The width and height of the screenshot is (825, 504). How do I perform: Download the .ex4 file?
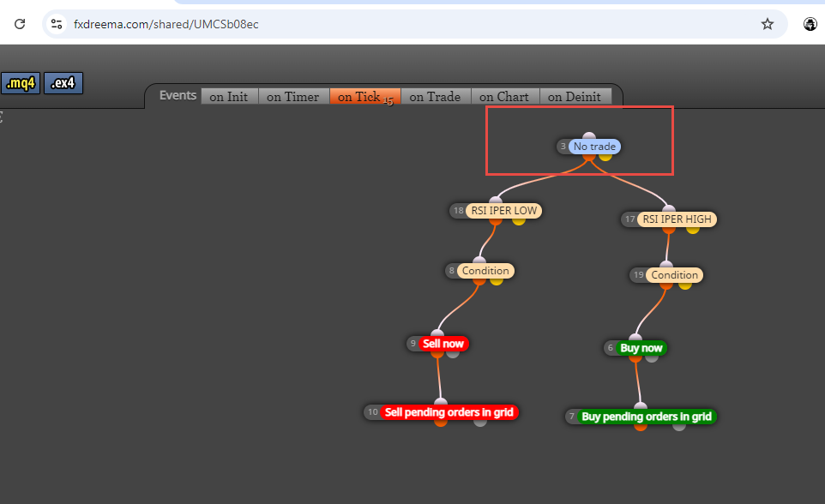click(63, 83)
